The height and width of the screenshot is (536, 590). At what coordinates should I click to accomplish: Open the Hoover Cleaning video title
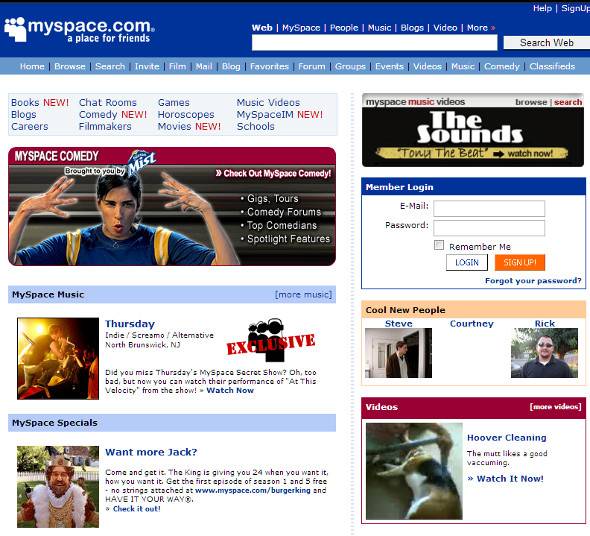click(x=506, y=437)
